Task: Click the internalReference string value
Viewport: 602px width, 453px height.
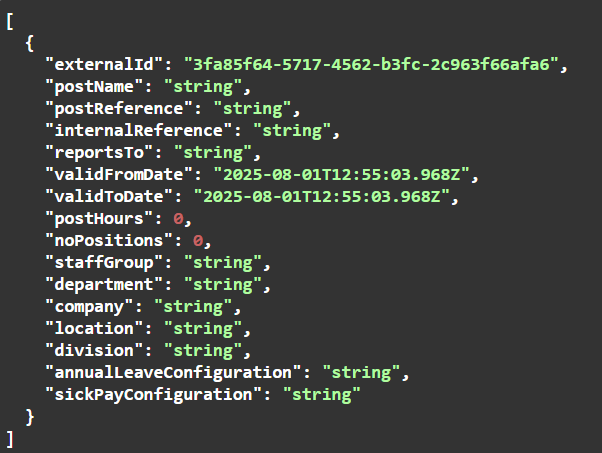Action: pyautogui.click(x=292, y=131)
